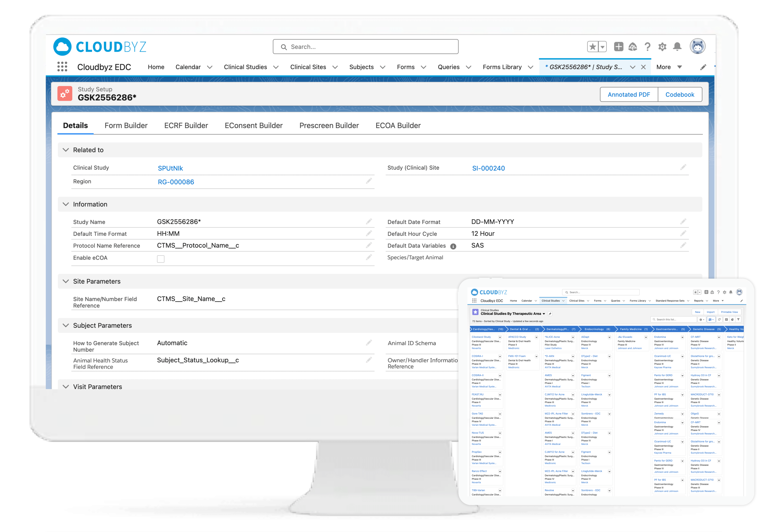Open the App Launcher grid in main window
768x532 pixels.
click(x=62, y=67)
